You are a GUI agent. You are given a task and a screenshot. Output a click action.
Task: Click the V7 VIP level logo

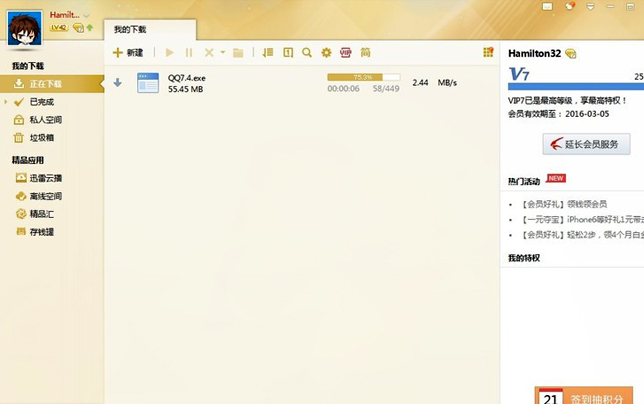point(519,74)
